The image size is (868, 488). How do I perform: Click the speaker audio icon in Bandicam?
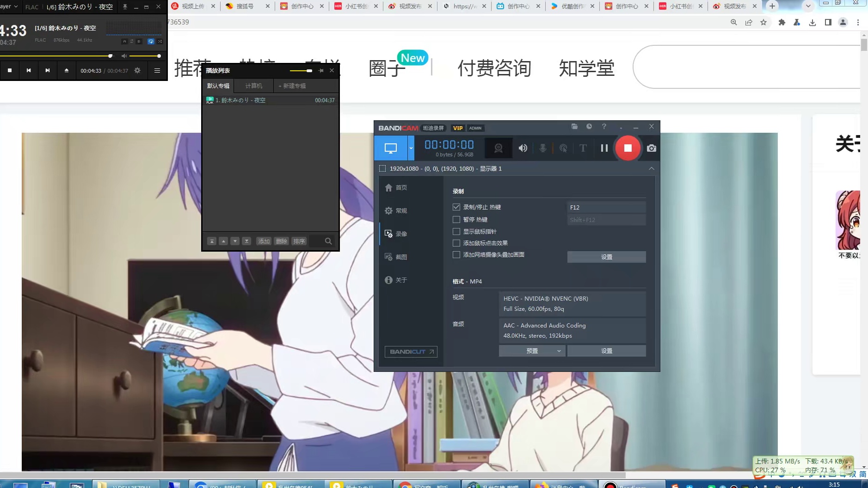click(x=522, y=148)
